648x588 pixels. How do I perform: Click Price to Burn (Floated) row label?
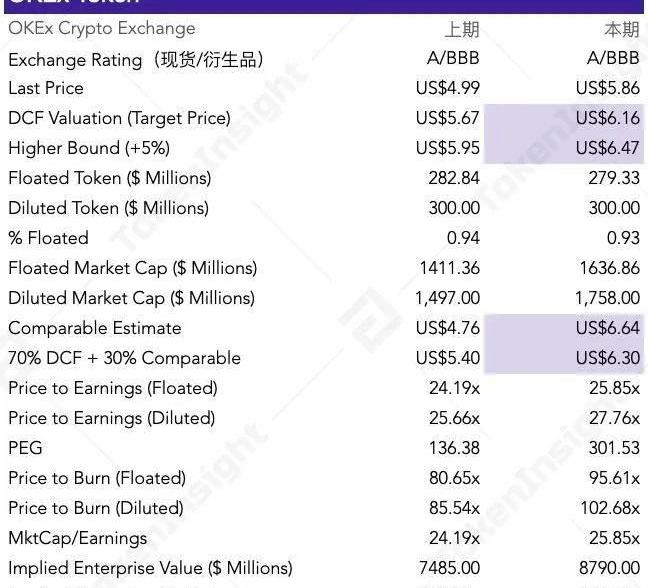[97, 478]
